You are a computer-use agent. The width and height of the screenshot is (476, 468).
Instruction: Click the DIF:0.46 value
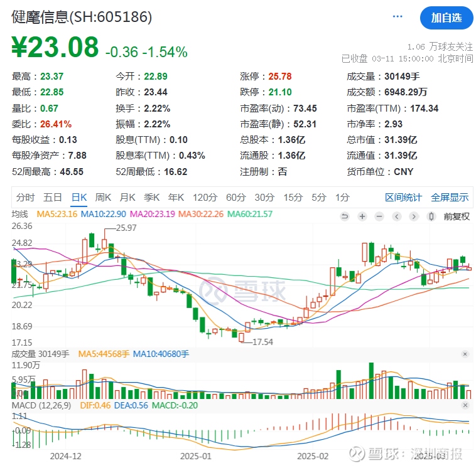pos(95,405)
